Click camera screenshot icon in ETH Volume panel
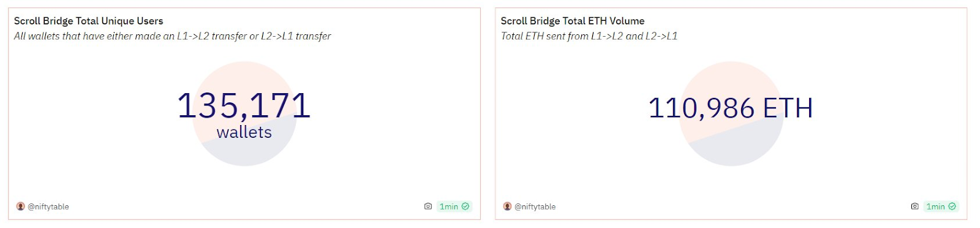 (914, 207)
